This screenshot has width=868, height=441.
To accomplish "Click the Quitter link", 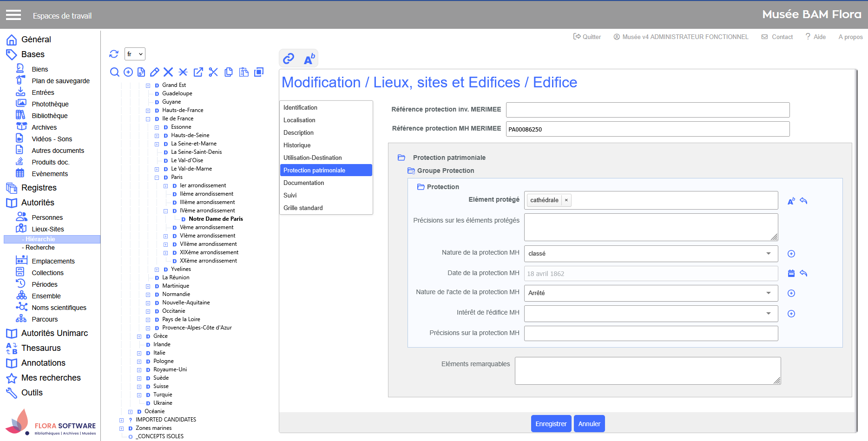I will [x=587, y=37].
